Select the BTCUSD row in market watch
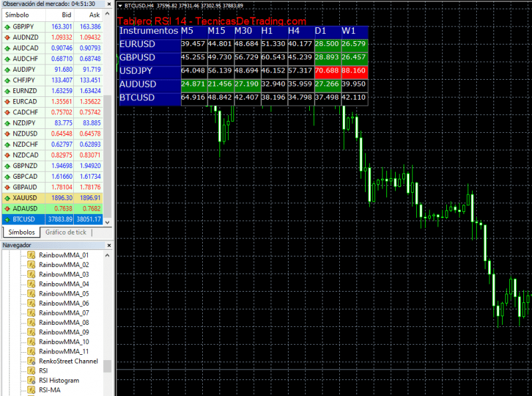The width and height of the screenshot is (532, 396). point(53,219)
